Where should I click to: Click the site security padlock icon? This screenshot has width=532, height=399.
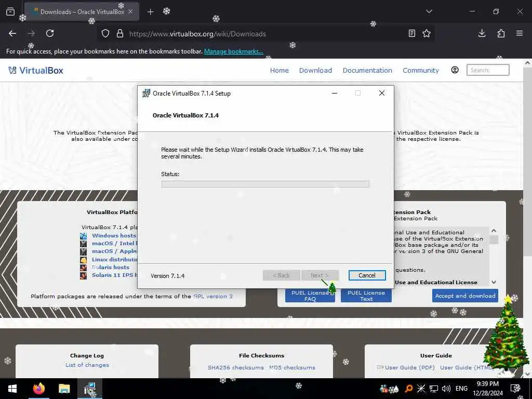(120, 34)
